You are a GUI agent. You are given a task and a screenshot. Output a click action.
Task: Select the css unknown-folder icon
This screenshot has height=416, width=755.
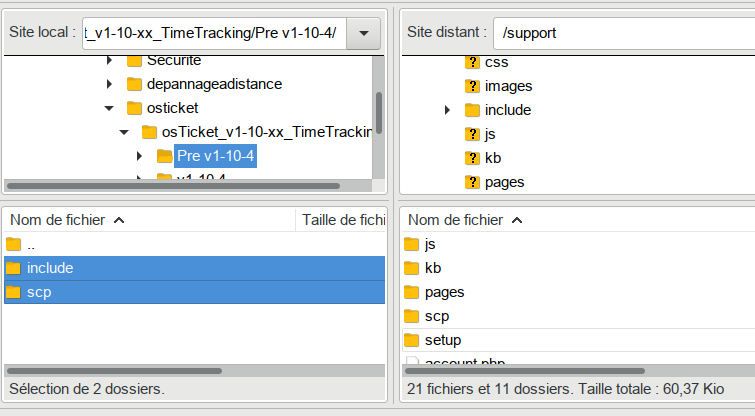point(473,62)
